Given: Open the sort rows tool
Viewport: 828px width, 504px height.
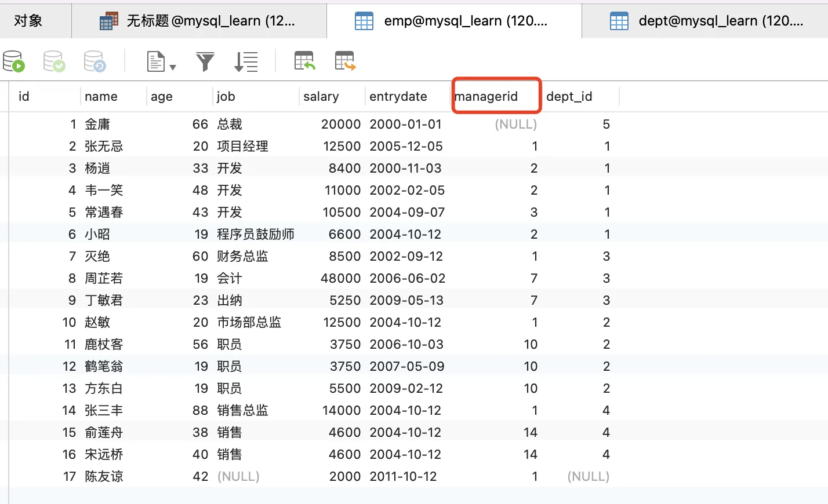Looking at the screenshot, I should pos(246,61).
